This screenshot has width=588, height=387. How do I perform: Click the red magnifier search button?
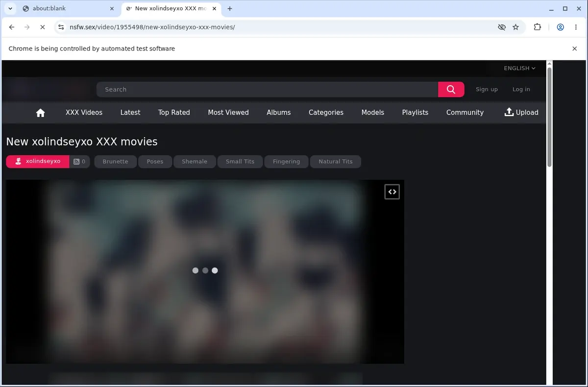451,89
